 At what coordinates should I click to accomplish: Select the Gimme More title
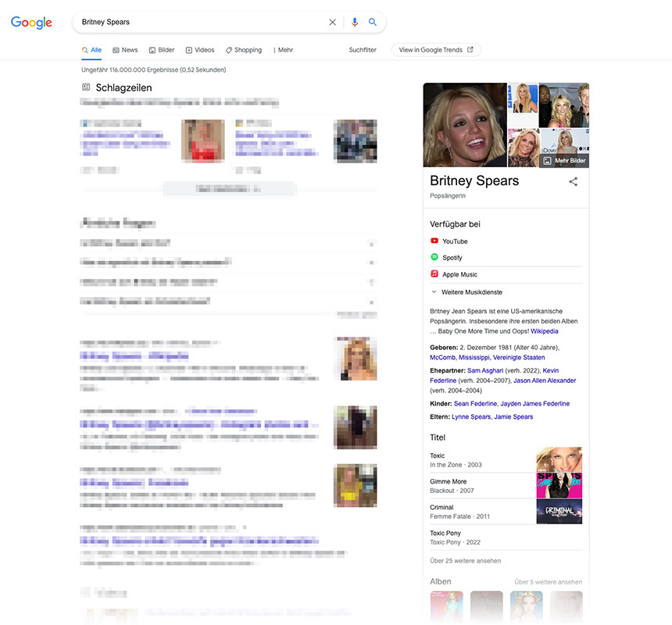tap(449, 481)
